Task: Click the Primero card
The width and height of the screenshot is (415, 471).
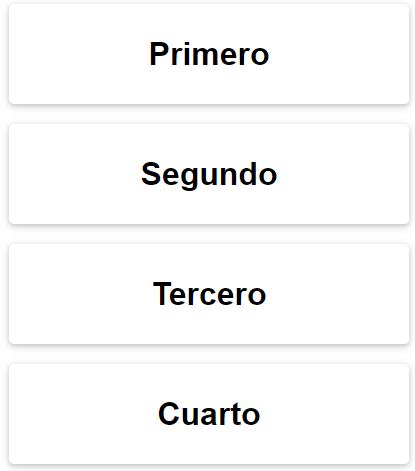Action: [x=209, y=54]
